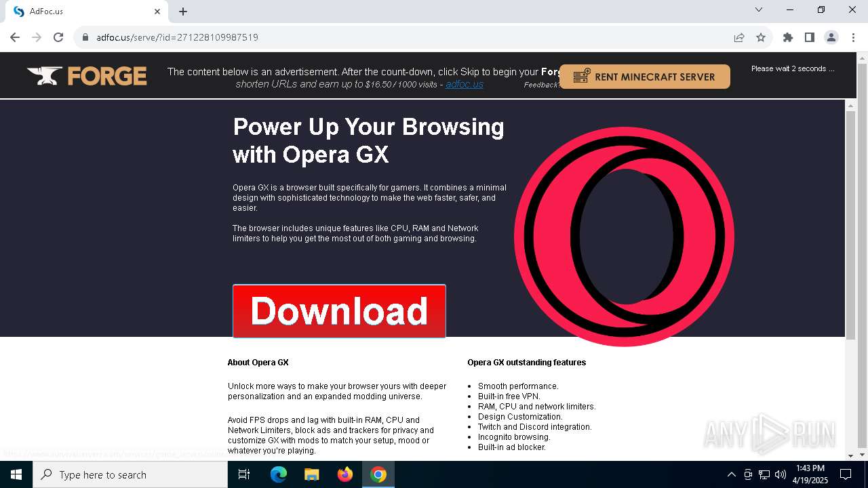Click the Feedback link in banner
The width and height of the screenshot is (868, 488).
pyautogui.click(x=541, y=85)
